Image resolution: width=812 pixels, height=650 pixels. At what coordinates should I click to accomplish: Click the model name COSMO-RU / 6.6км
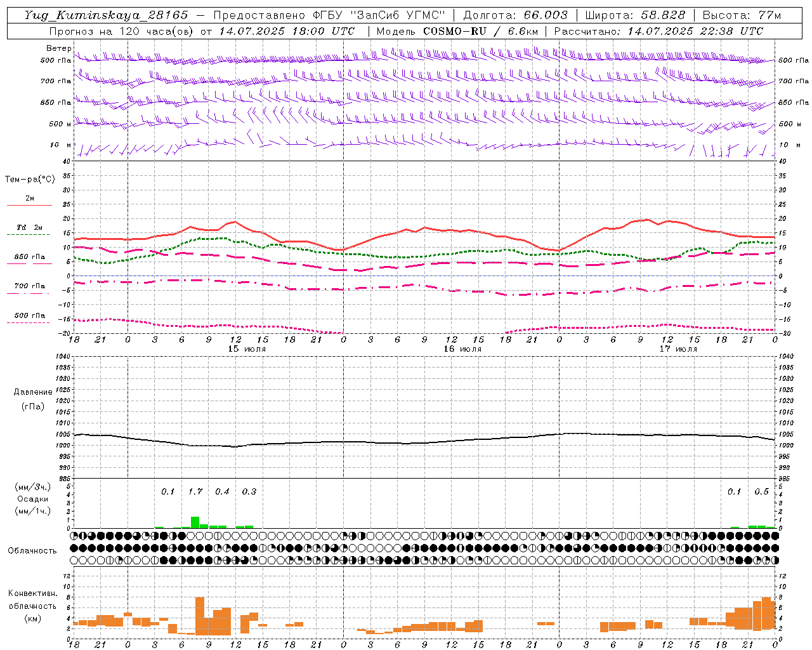click(x=481, y=31)
